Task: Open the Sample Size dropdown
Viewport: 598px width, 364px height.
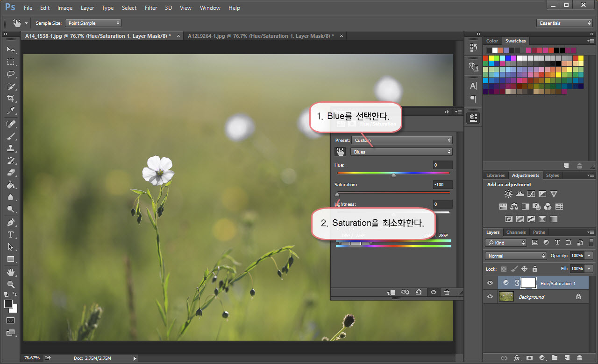Action: 93,23
